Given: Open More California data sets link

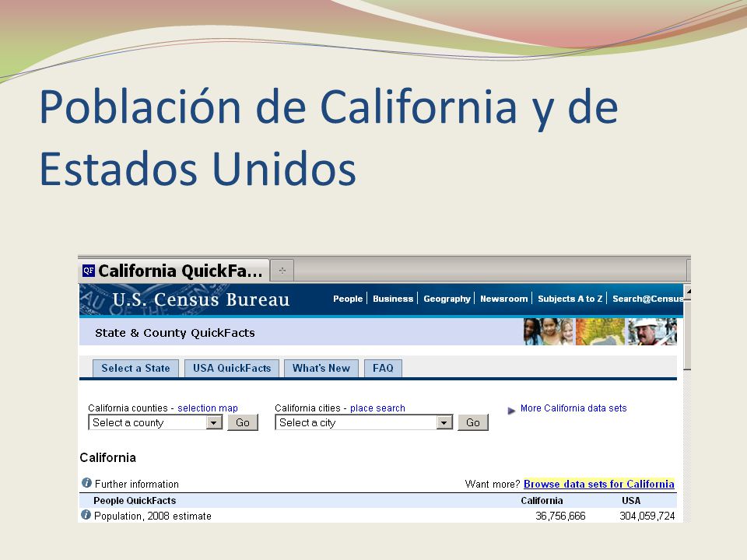Looking at the screenshot, I should tap(573, 408).
